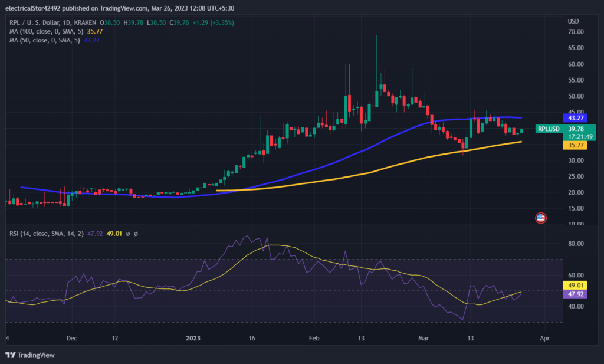Image resolution: width=604 pixels, height=364 pixels.
Task: Click the USD currency label on price axis
Action: pos(573,21)
